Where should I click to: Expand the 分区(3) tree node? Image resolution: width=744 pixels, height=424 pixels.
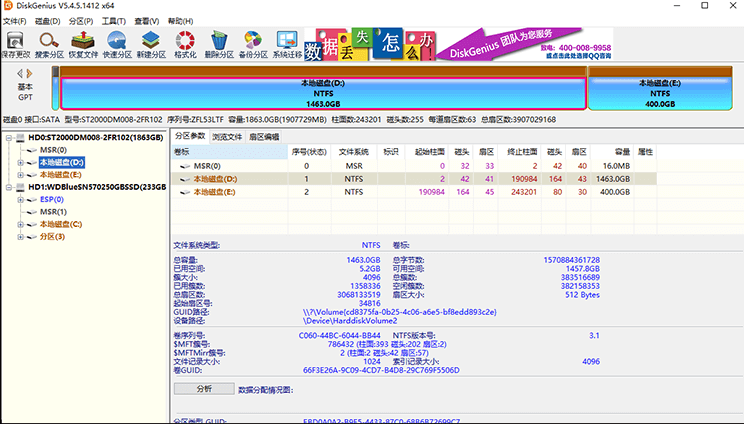(21, 237)
